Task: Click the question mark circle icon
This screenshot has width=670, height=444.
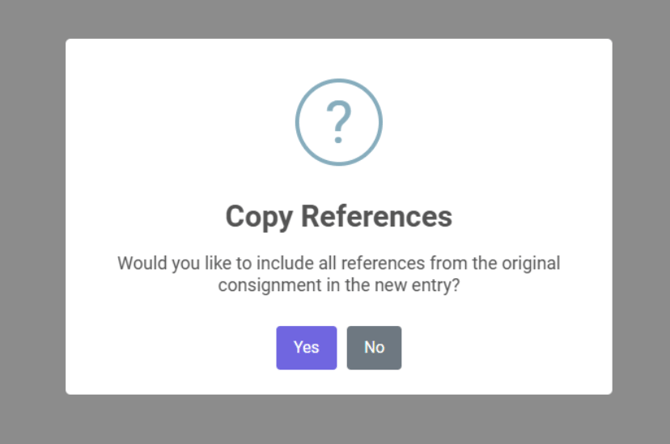Action: point(338,123)
